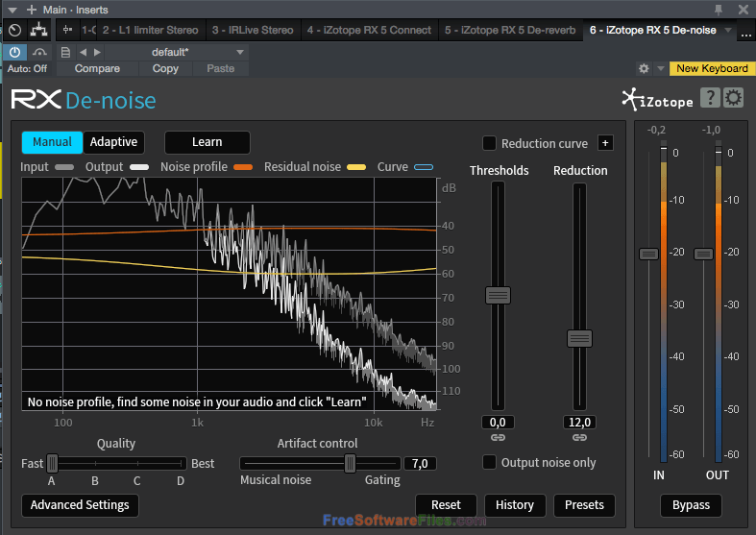Click the Artifact control value 7,0

(420, 463)
